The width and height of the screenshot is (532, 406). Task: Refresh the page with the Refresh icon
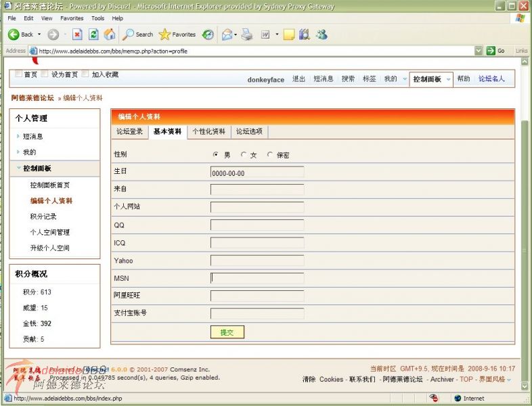[x=93, y=35]
